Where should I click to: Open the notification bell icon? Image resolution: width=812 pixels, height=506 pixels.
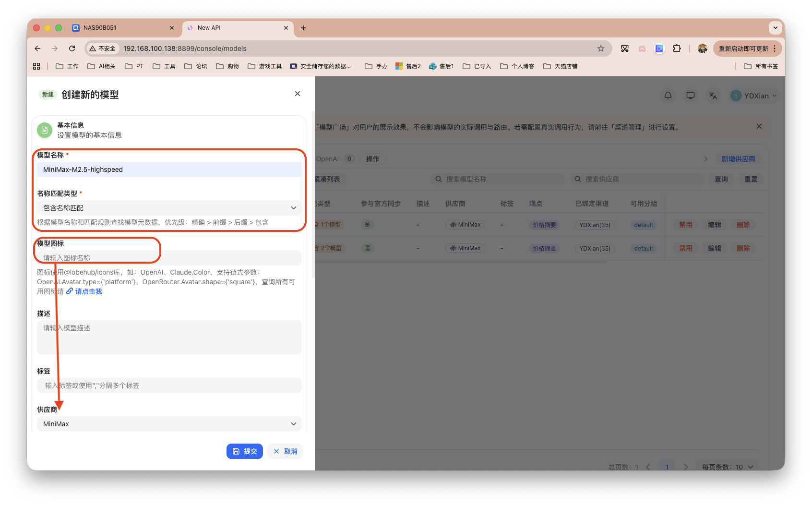[x=668, y=96]
